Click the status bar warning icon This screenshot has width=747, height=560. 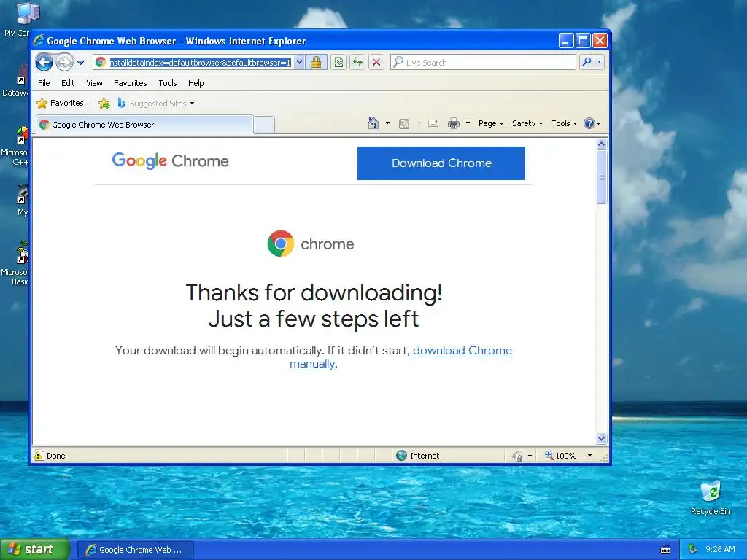pos(39,455)
